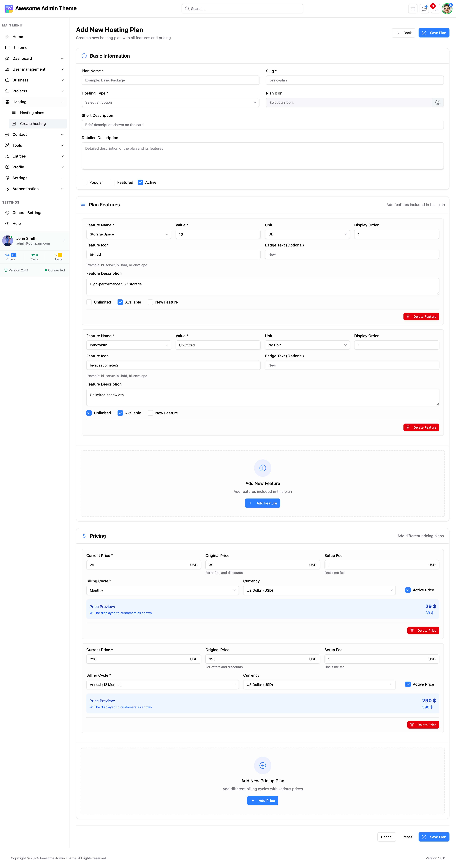The height and width of the screenshot is (868, 456).
Task: Click the emoji icon picker button
Action: pyautogui.click(x=438, y=102)
